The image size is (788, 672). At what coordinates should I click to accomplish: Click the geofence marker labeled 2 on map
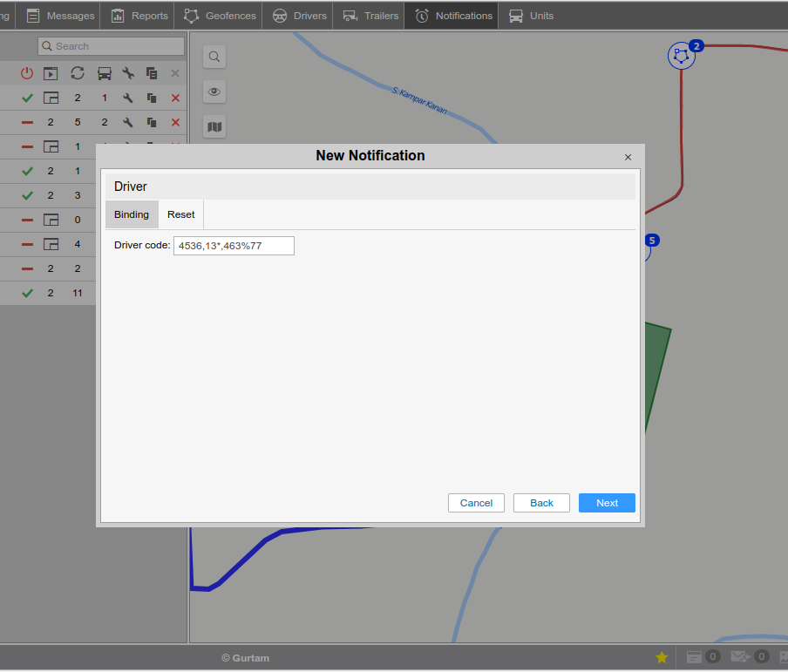682,57
